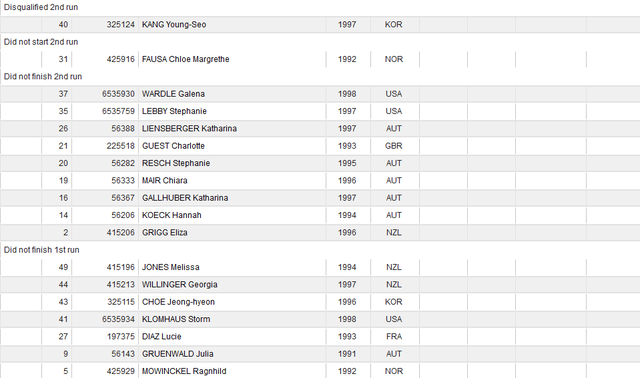Click the Did not finish 2nd run heading
The width and height of the screenshot is (640, 378).
click(43, 77)
